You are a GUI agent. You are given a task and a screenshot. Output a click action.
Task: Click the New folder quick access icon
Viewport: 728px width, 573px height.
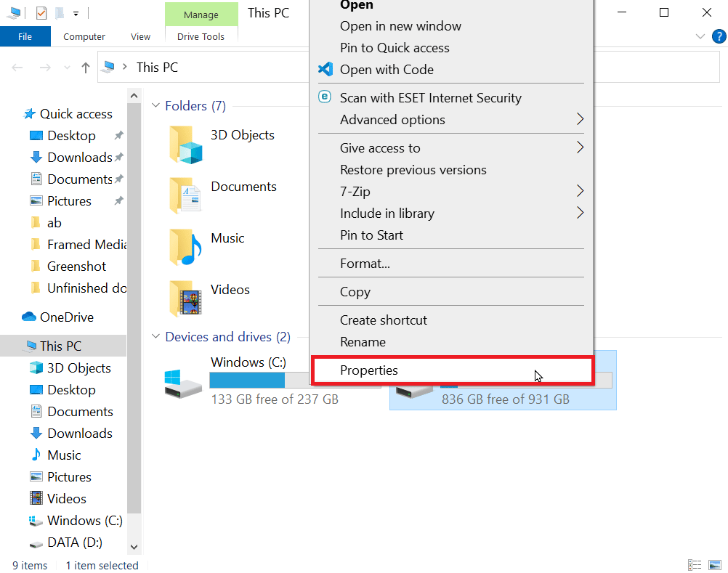pyautogui.click(x=60, y=13)
